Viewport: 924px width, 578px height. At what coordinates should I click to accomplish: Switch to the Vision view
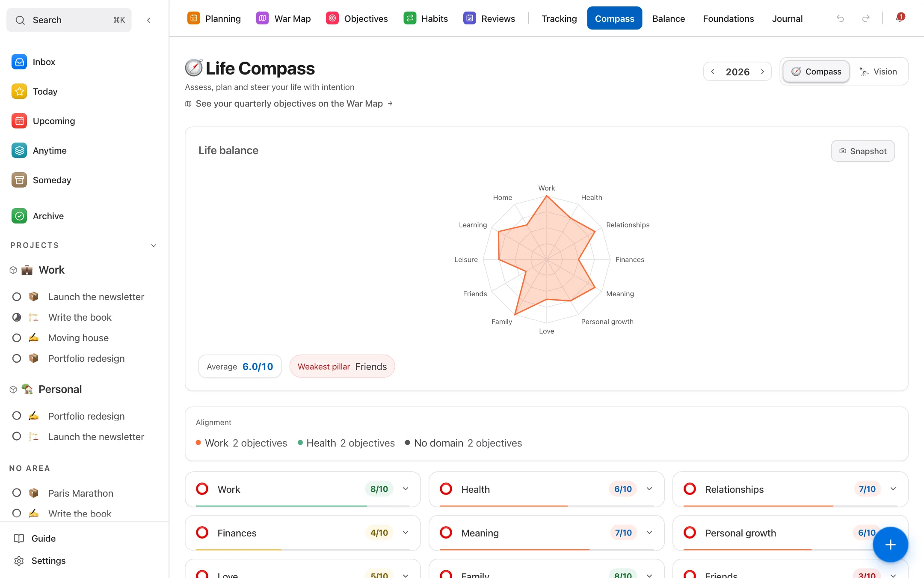pyautogui.click(x=878, y=72)
